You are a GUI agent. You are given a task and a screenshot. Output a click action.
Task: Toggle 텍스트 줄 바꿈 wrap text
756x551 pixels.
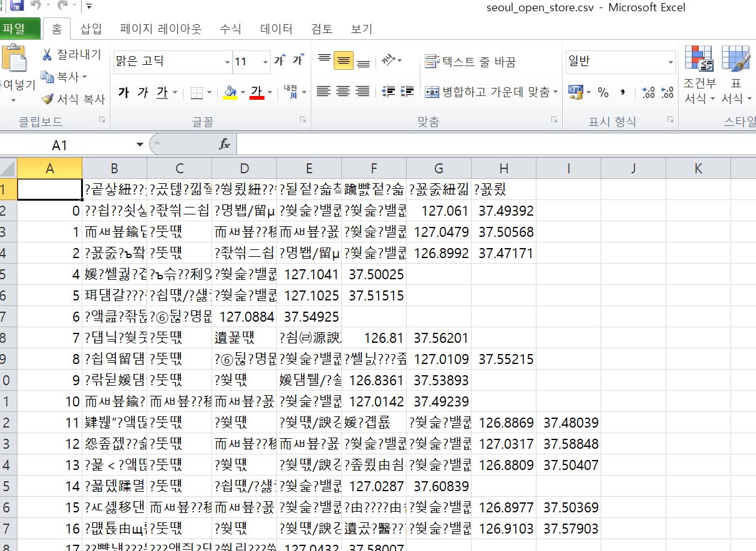pyautogui.click(x=470, y=62)
